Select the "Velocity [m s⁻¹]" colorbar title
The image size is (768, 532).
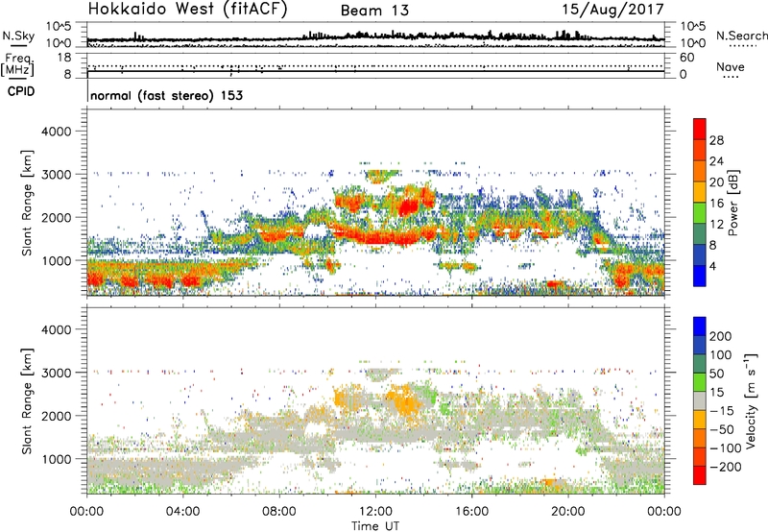pyautogui.click(x=751, y=400)
